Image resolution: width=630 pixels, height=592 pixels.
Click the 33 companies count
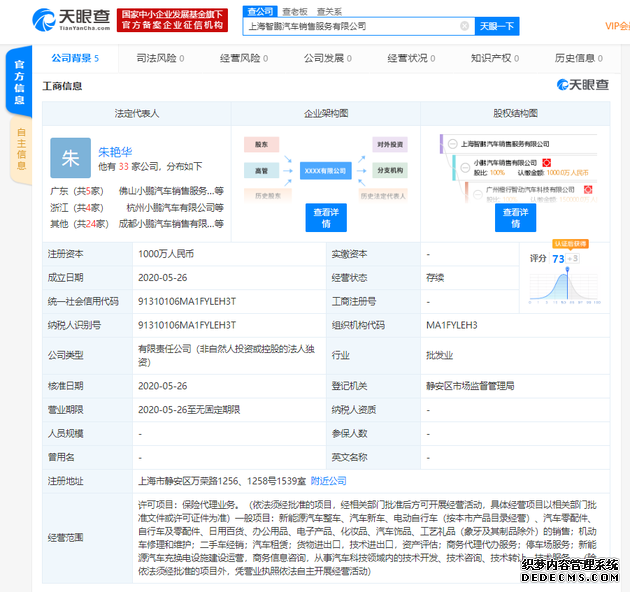click(x=124, y=166)
